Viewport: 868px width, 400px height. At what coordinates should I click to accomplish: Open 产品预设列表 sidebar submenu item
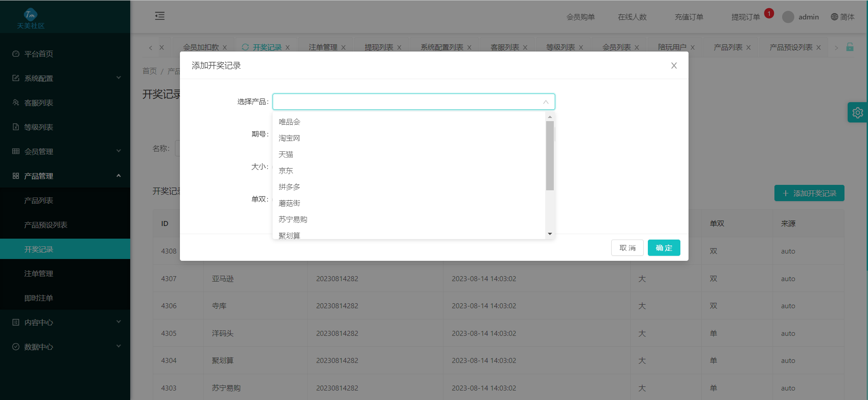(65, 225)
